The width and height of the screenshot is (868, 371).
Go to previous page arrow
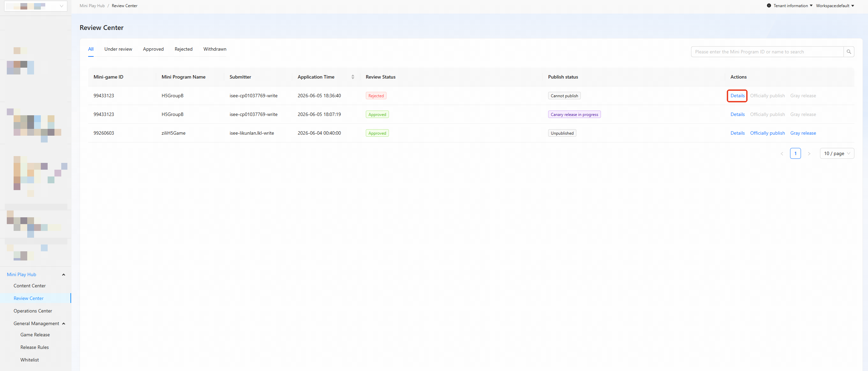coord(782,154)
